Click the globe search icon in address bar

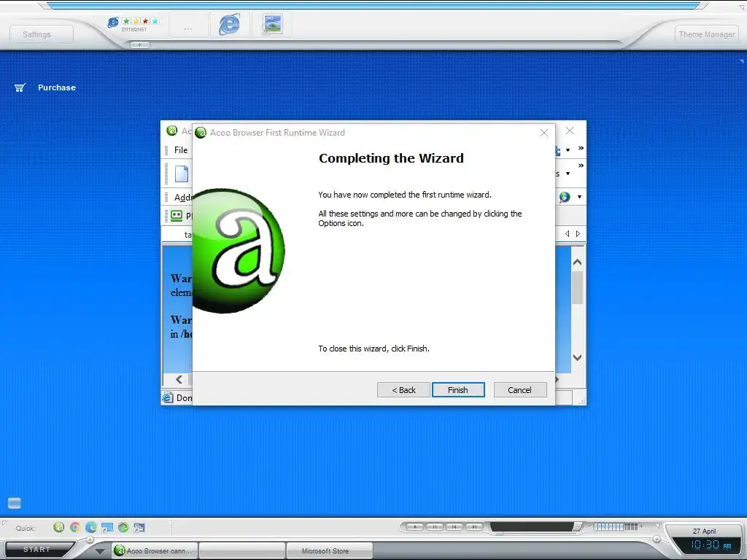(565, 197)
